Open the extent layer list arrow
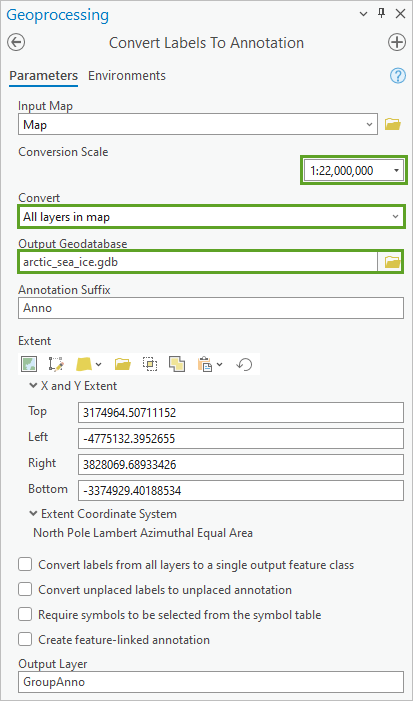 pyautogui.click(x=99, y=365)
